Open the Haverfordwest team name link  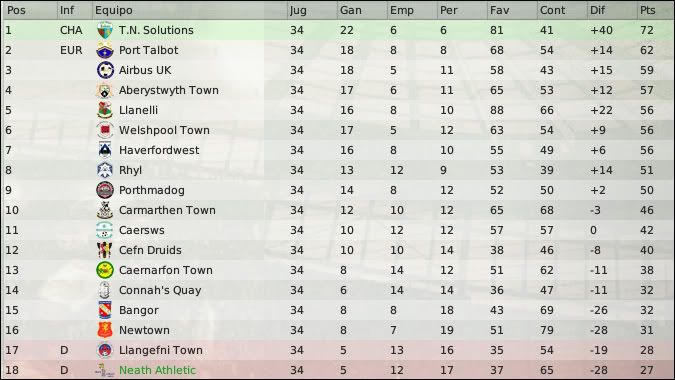point(159,150)
